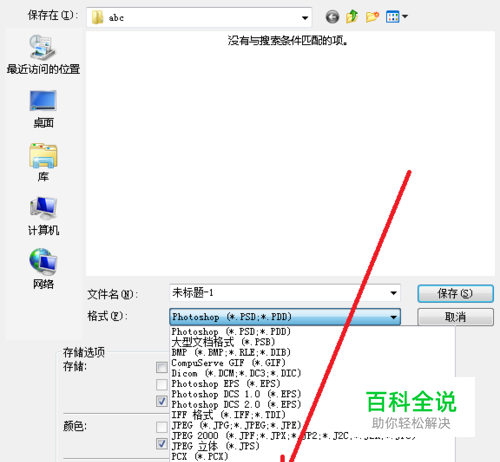500x462 pixels.
Task: Click the Photoshop (*.PSD;*.PDD) format combo box
Action: [x=285, y=317]
